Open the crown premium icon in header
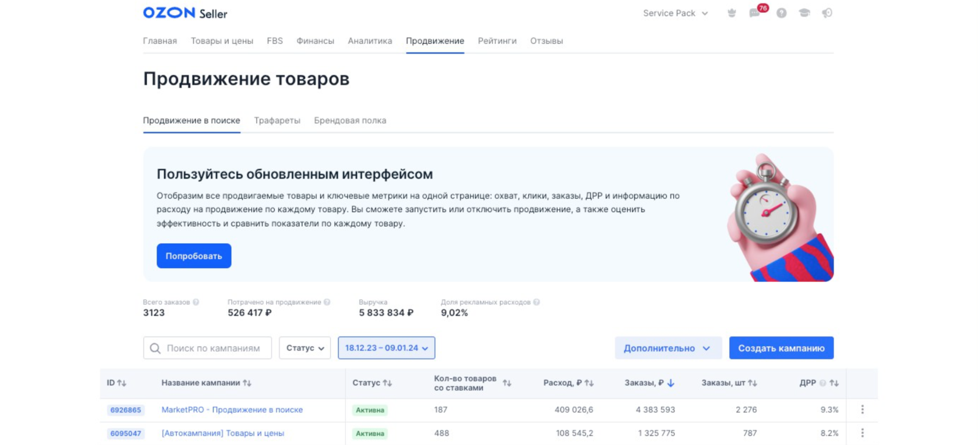980x445 pixels. [x=731, y=13]
